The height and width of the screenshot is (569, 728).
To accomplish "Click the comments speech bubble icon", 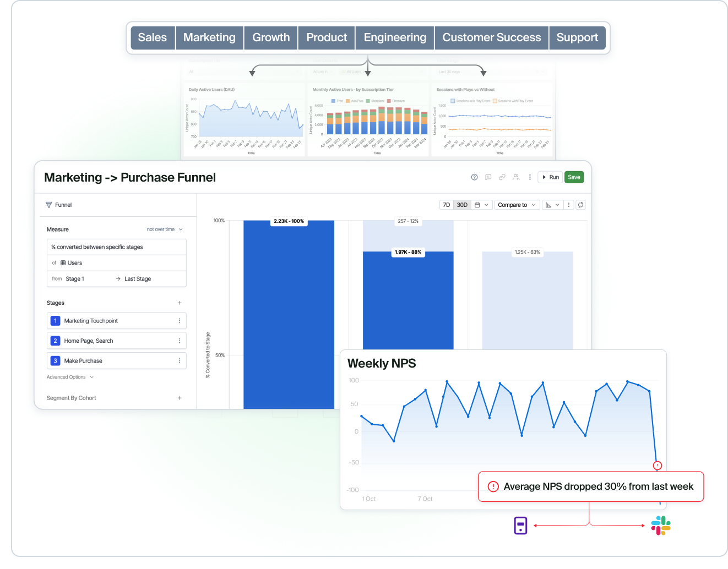I will [x=488, y=177].
